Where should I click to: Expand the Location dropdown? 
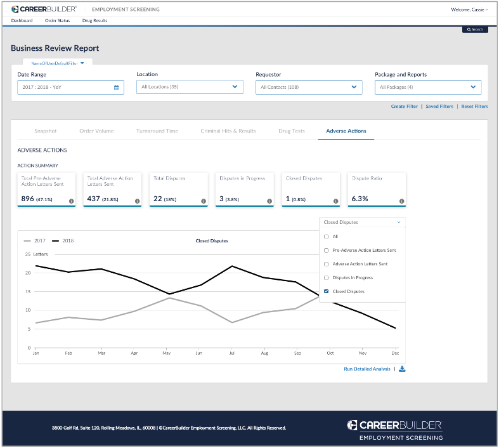click(190, 87)
